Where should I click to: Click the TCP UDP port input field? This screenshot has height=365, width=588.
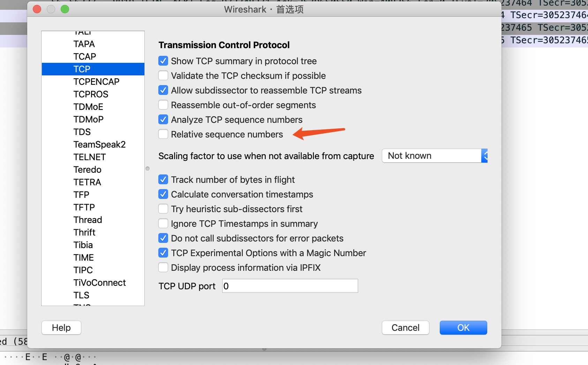289,286
